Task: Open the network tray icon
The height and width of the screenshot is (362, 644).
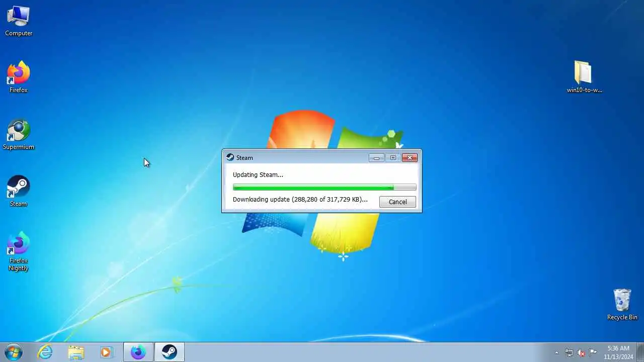Action: (569, 352)
